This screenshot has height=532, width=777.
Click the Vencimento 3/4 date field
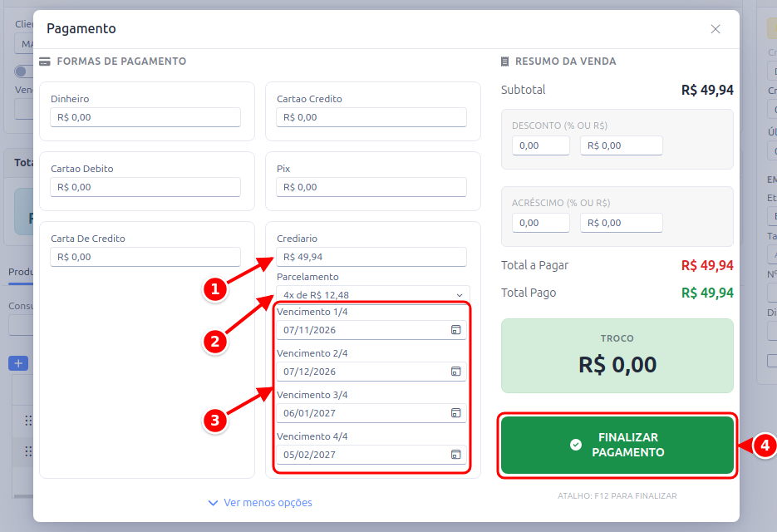[x=371, y=413]
